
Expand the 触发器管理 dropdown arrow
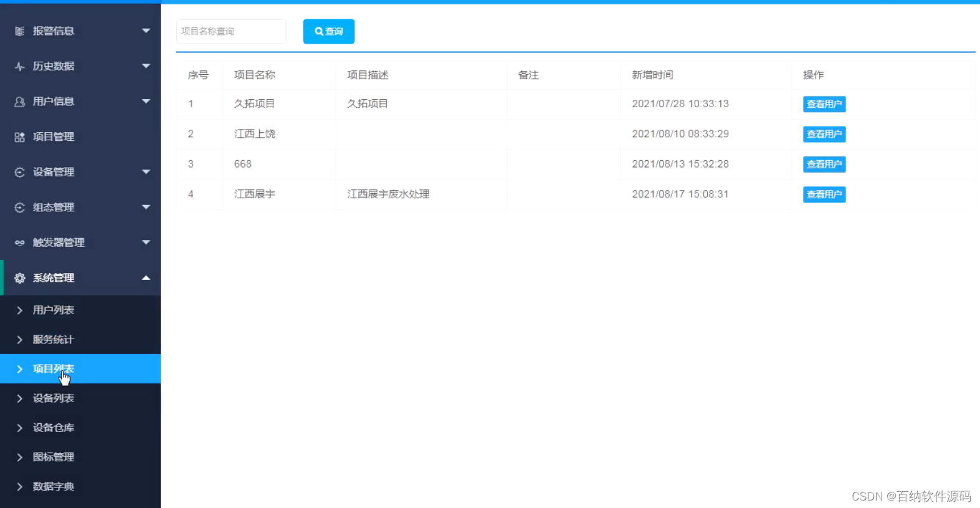tap(146, 242)
